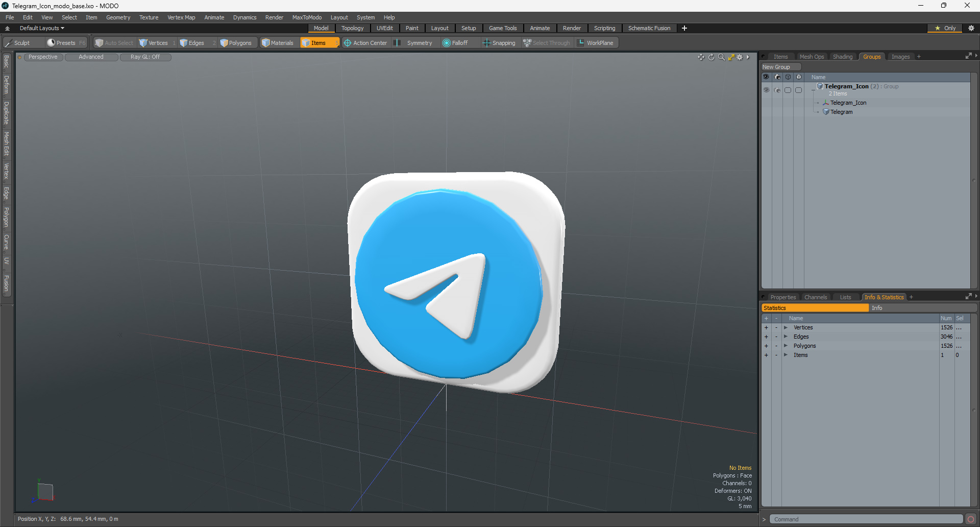The width and height of the screenshot is (980, 527).
Task: Open the Vertex Map menu
Action: pos(181,17)
